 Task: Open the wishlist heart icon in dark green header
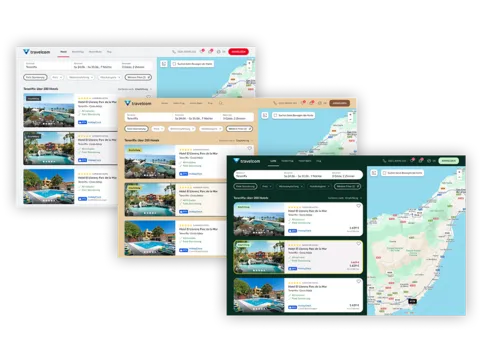[x=412, y=161]
